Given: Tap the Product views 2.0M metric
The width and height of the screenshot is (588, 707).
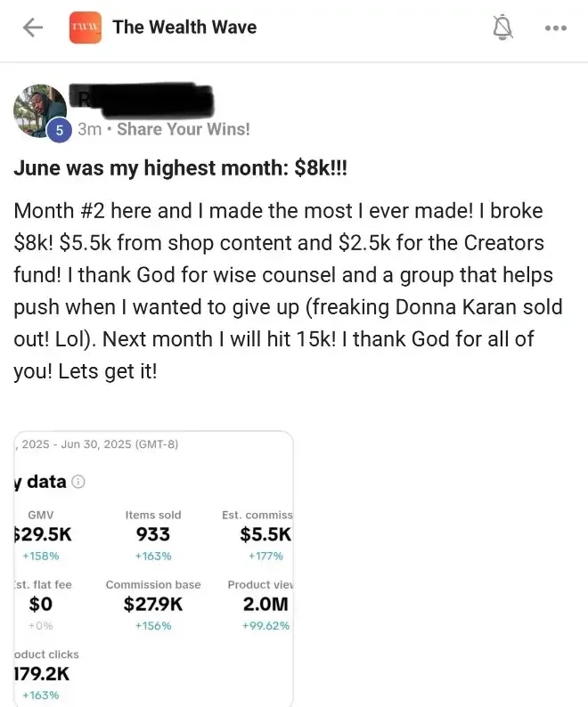Looking at the screenshot, I should pos(265,605).
